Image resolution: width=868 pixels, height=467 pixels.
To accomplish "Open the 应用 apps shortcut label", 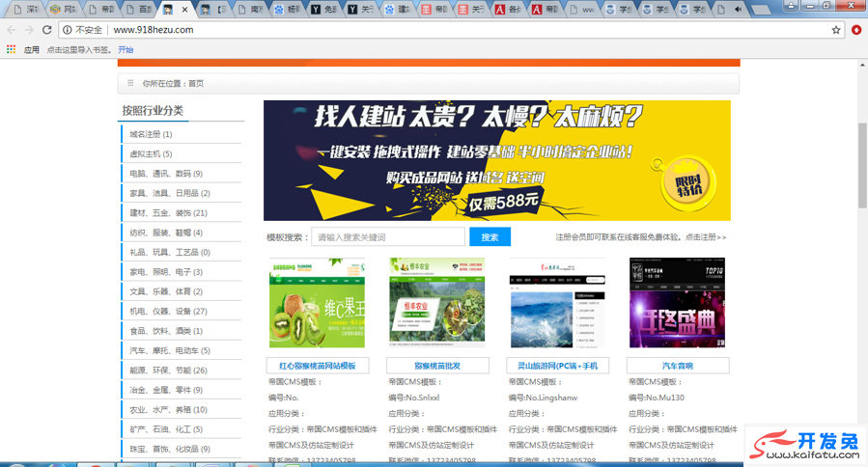I will click(x=32, y=50).
